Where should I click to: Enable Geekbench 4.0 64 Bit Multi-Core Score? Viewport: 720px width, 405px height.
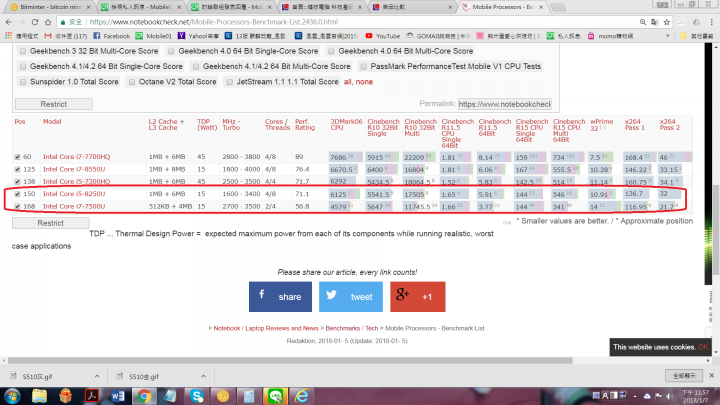pyautogui.click(x=331, y=51)
